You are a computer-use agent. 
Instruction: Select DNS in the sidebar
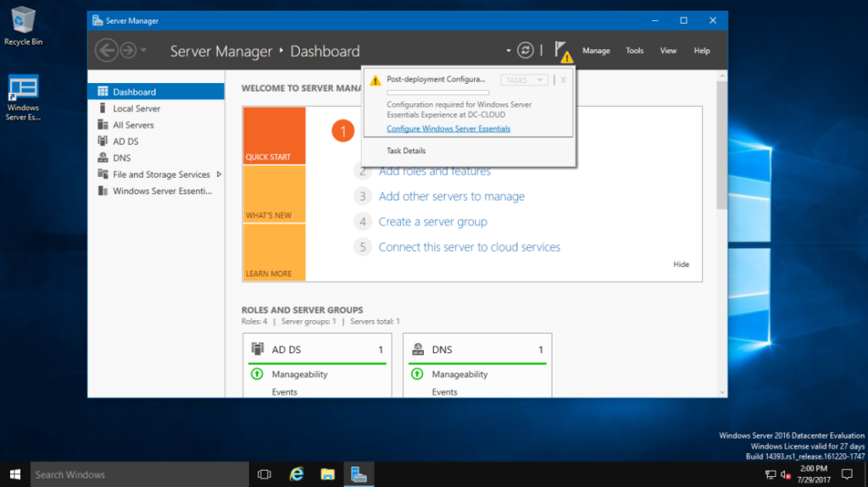pos(156,158)
